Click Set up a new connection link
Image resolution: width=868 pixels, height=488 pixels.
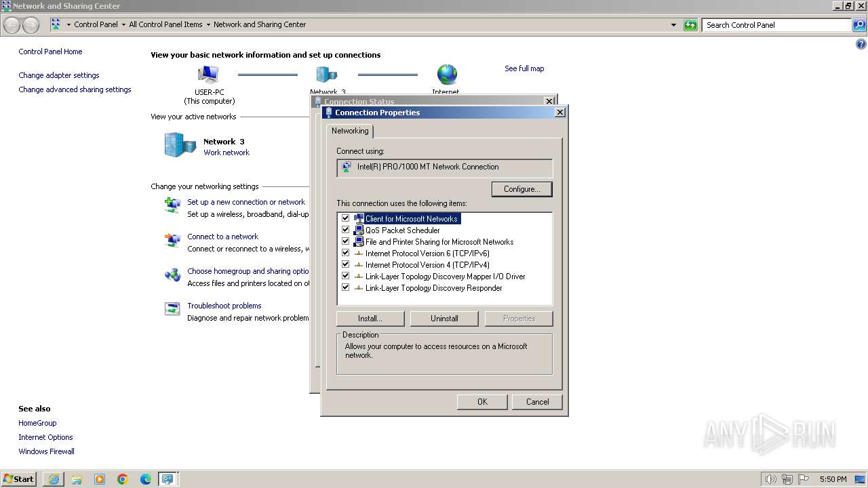(246, 202)
